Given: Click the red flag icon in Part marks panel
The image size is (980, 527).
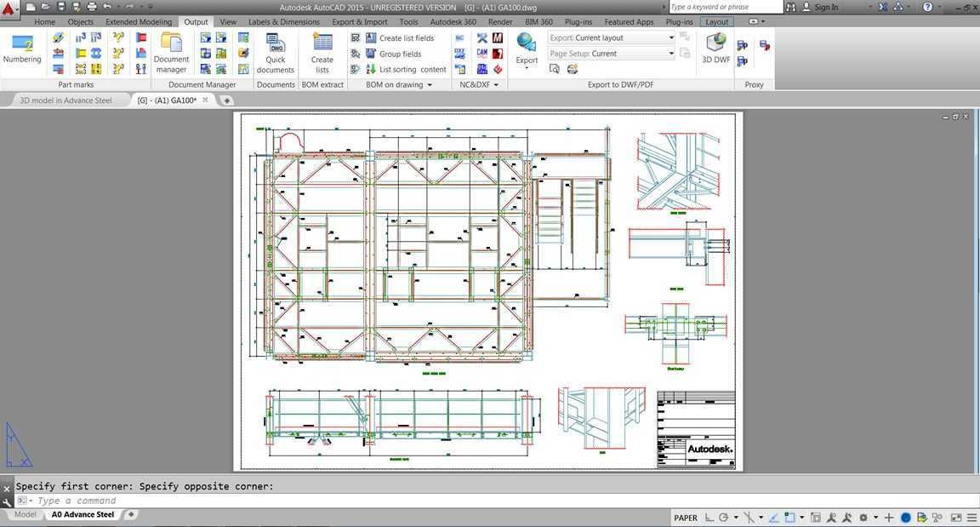Looking at the screenshot, I should point(141,38).
